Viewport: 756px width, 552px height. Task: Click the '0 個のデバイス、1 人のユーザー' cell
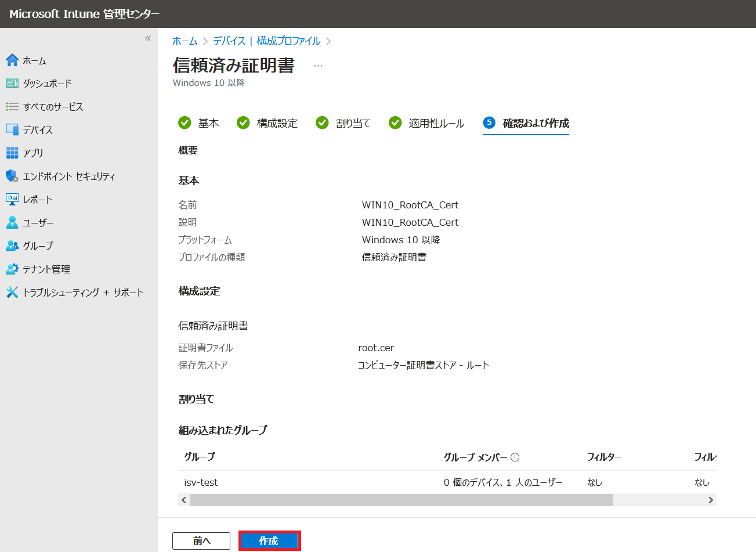click(503, 482)
